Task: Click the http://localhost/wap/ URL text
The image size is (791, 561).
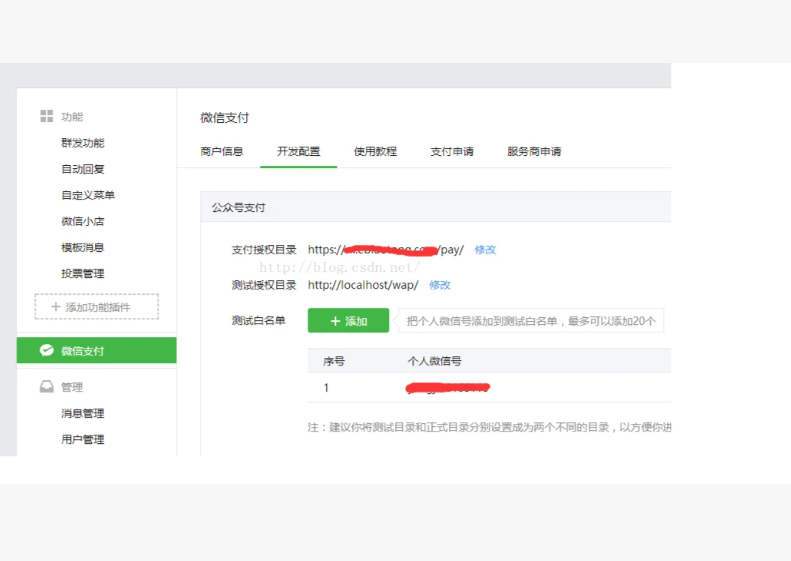Action: (363, 285)
